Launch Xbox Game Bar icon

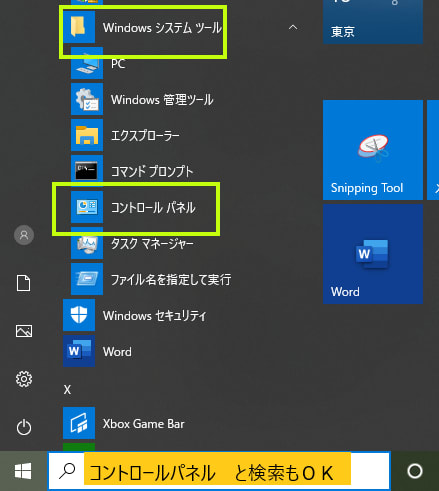coord(79,423)
